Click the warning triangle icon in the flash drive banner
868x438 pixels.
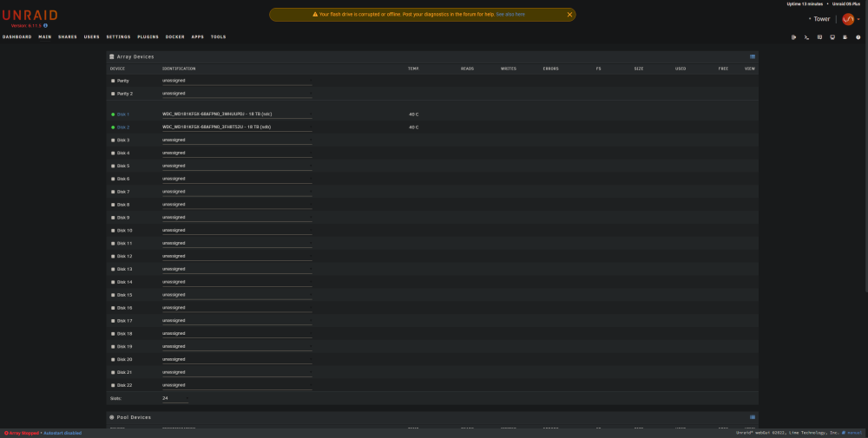315,15
